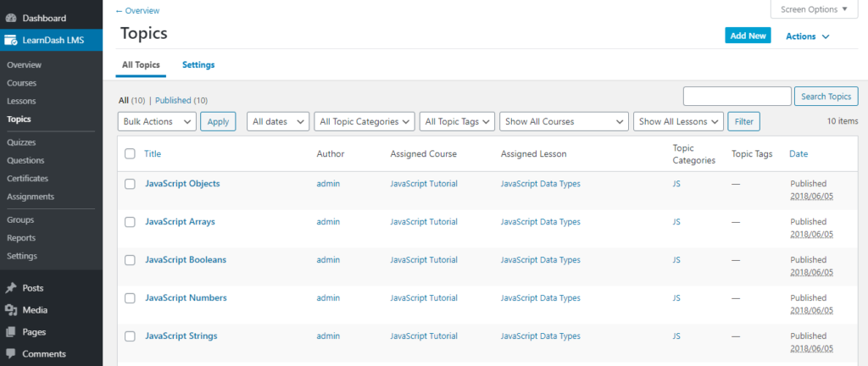Viewport: 868px width, 366px height.
Task: Click the Media library icon
Action: point(10,310)
